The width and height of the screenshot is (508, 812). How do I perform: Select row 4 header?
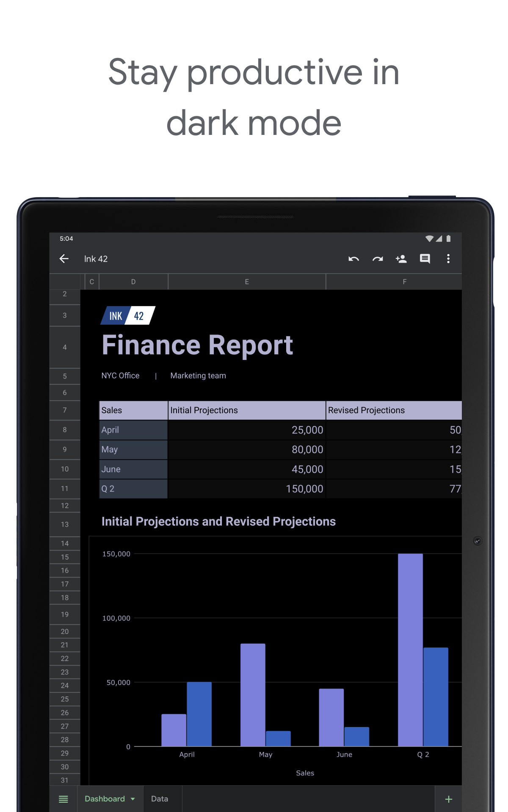(65, 347)
